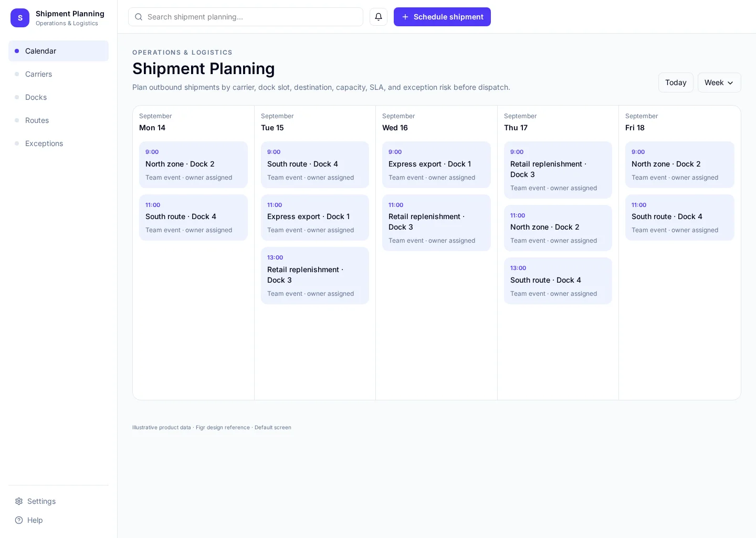Screen dimensions: 756x538
Task: Select Tuesday's 11:00 Express export Dock 1 event
Action: pyautogui.click(x=315, y=218)
